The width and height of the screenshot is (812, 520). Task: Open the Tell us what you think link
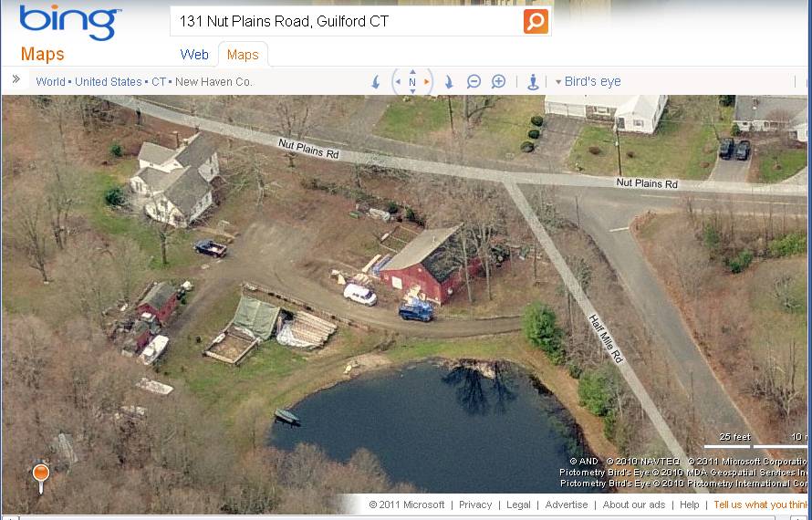(x=761, y=504)
